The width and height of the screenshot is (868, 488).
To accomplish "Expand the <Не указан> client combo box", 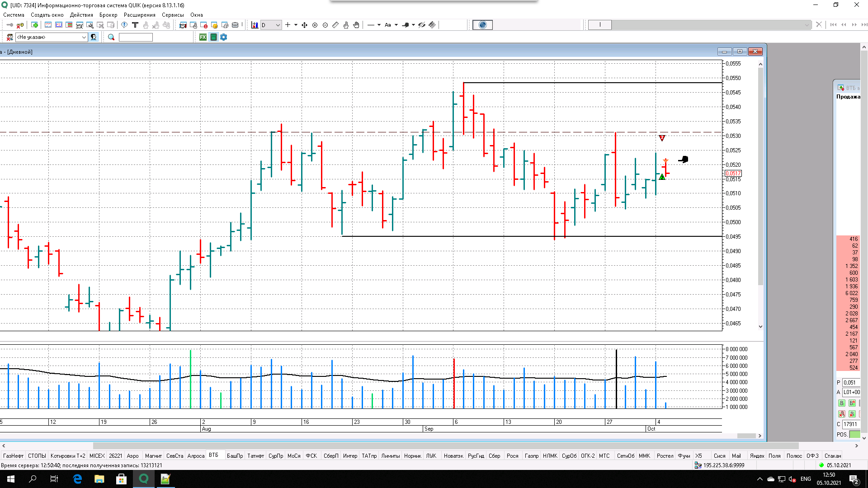I will click(x=84, y=37).
